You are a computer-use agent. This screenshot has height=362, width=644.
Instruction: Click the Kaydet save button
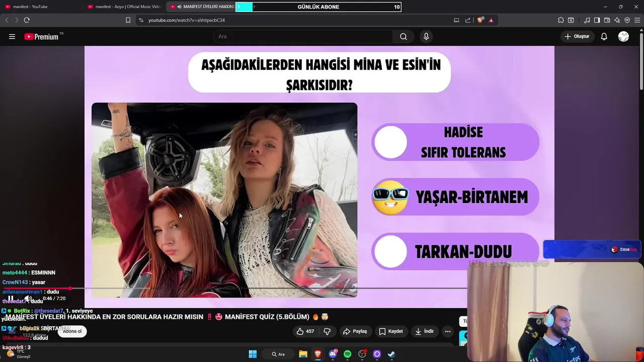tap(391, 331)
